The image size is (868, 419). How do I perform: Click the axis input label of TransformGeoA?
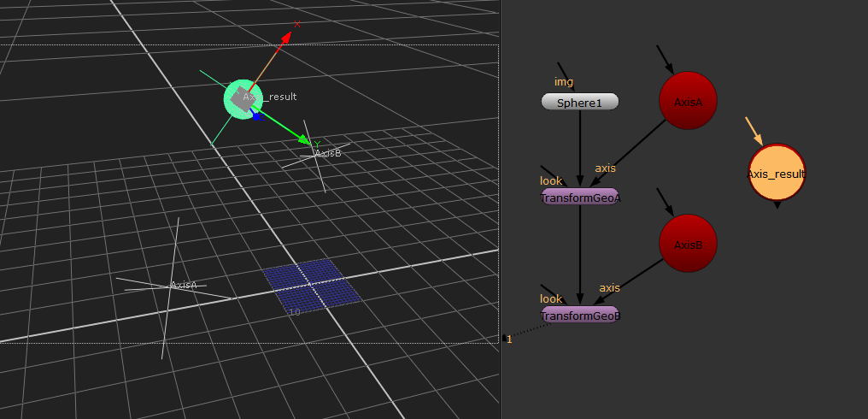605,168
